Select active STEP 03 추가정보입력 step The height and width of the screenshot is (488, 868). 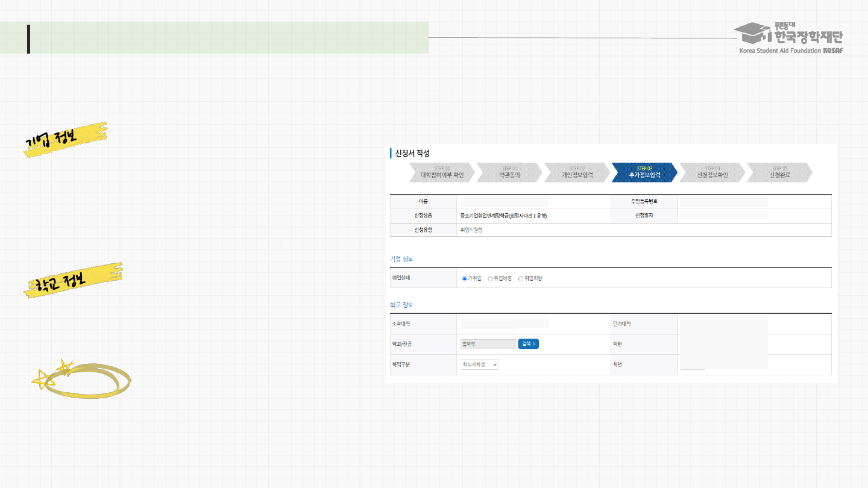(x=644, y=172)
